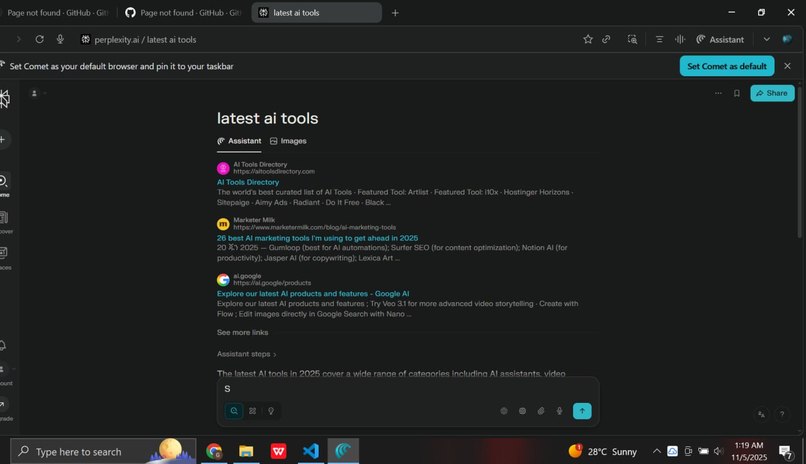
Task: Open File Explorer from the taskbar
Action: point(246,451)
